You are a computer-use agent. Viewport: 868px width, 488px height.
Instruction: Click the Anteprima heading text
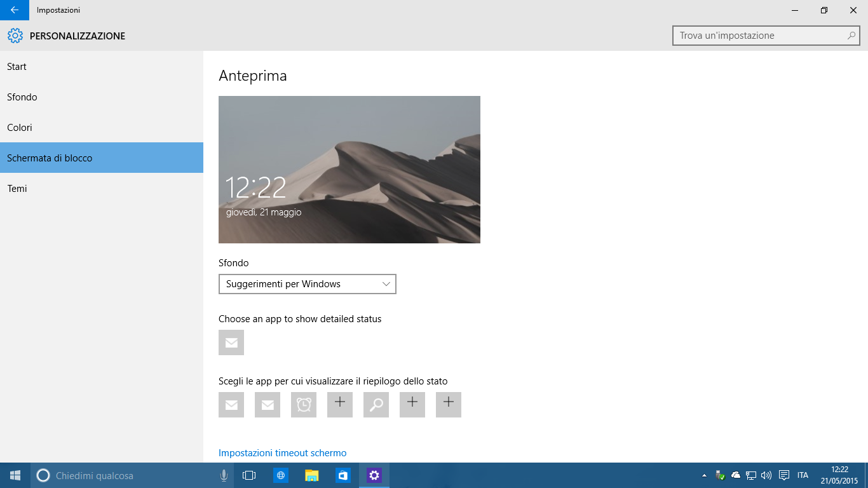point(253,76)
